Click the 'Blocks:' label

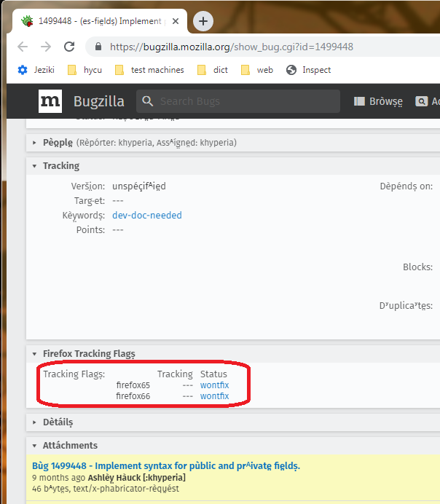coord(418,267)
